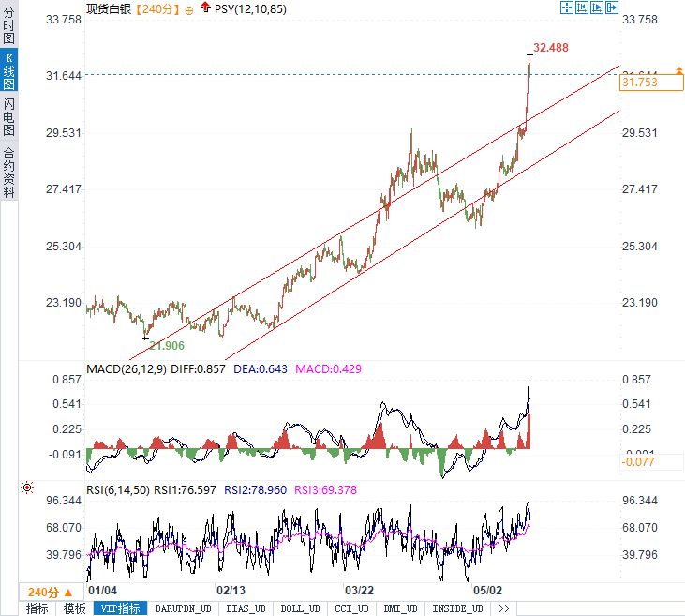Select the BOLL_UD indicator tab
Image resolution: width=685 pixels, height=616 pixels.
[300, 608]
